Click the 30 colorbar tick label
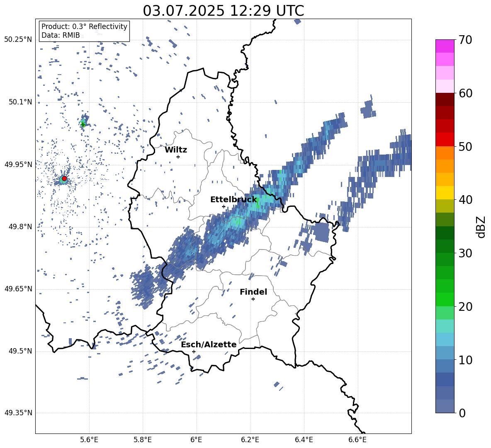Screen dimensions: 491x448 [x=465, y=253]
